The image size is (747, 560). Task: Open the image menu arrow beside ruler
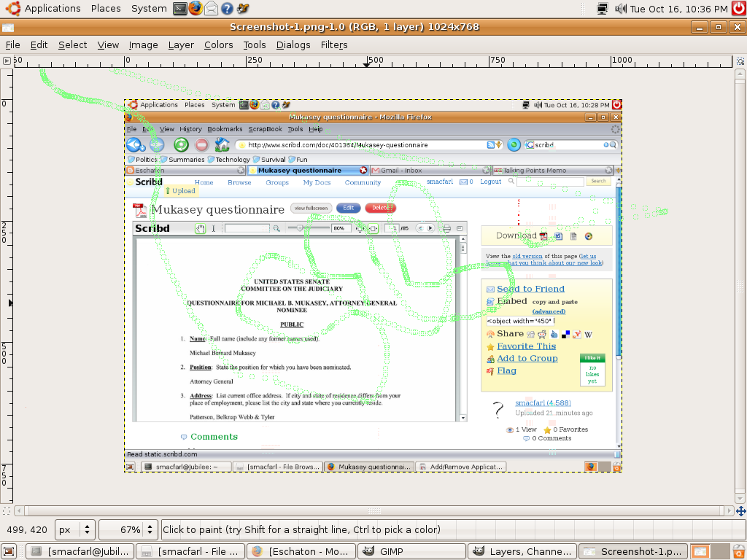[x=7, y=61]
